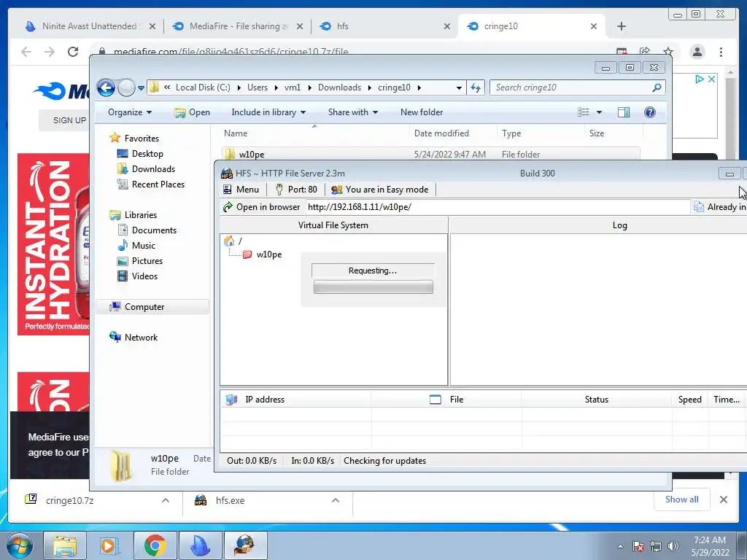Click the HFS URL address field
Viewport: 747px width, 560px height.
point(497,207)
